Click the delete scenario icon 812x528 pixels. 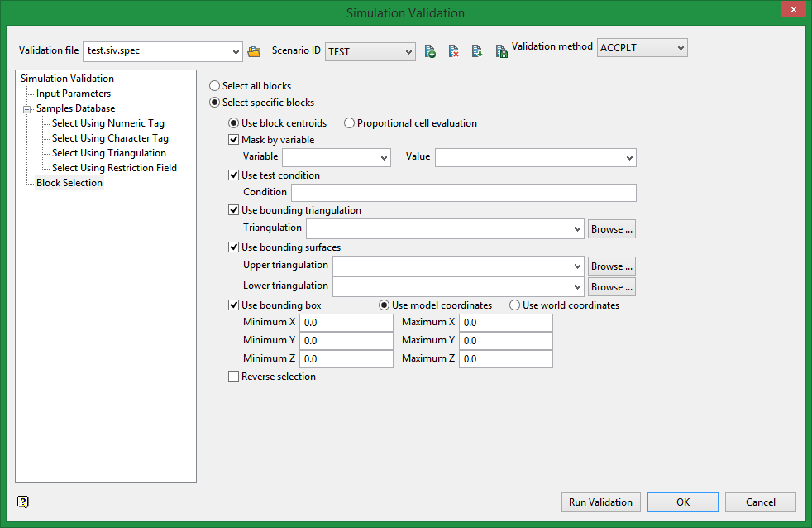[x=453, y=51]
